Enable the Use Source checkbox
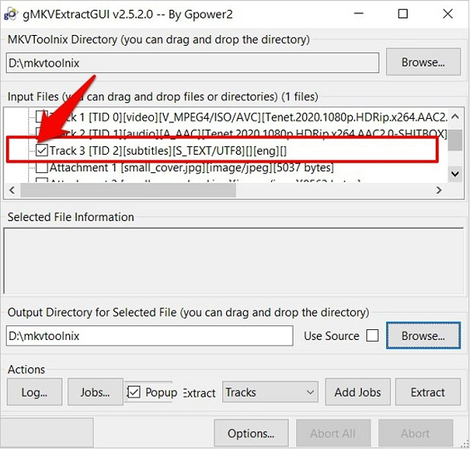The width and height of the screenshot is (470, 449). click(x=372, y=336)
